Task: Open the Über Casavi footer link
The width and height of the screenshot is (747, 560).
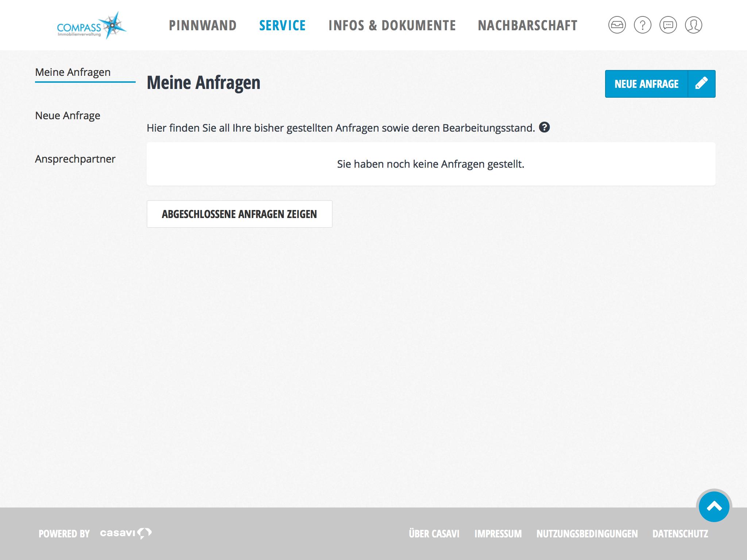Action: [434, 534]
